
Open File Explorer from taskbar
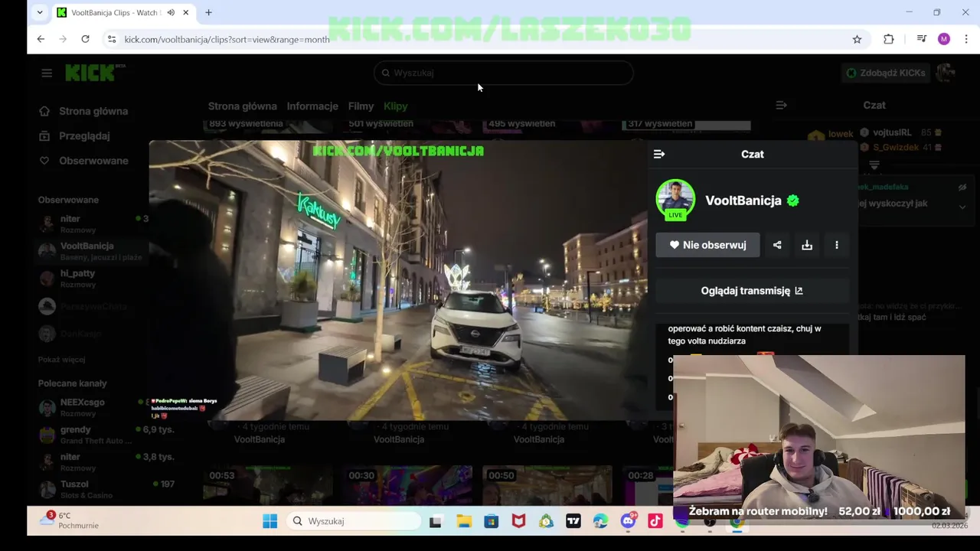(x=464, y=521)
